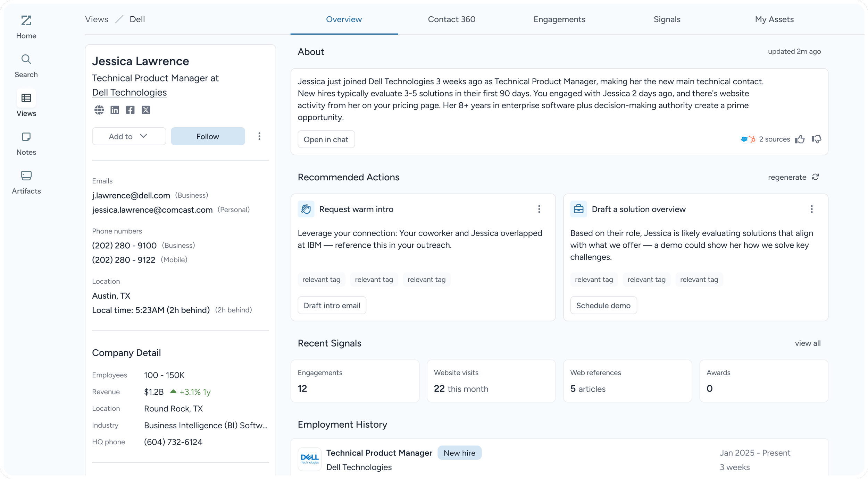Image resolution: width=868 pixels, height=479 pixels.
Task: Give thumbs up on About summary
Action: pyautogui.click(x=800, y=139)
